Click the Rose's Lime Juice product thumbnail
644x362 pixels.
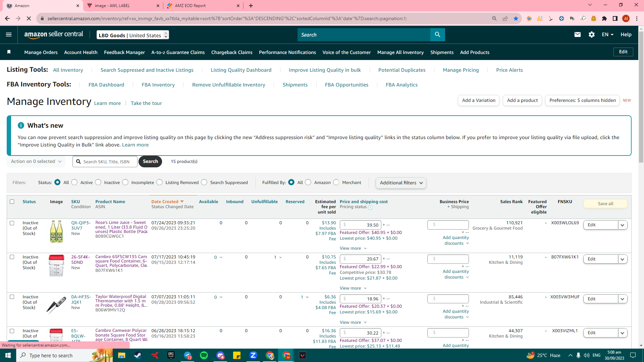coord(56,231)
